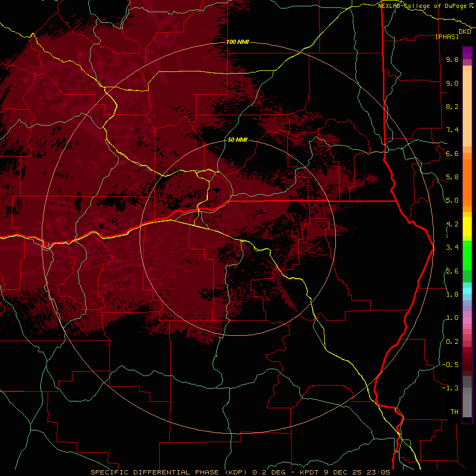This screenshot has width=476, height=476.
Task: Select the 9.0 value on color scale
Action: (x=452, y=83)
